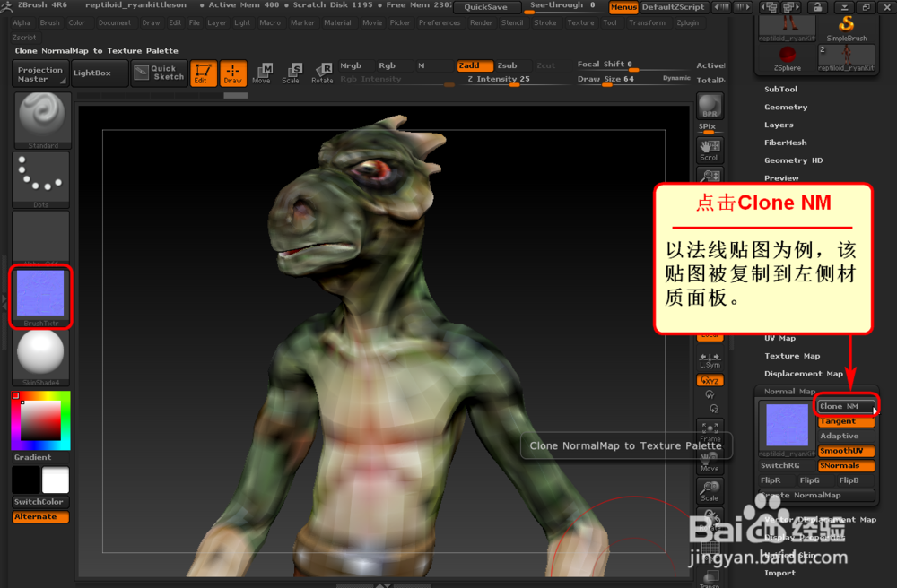The image size is (897, 588).
Task: Click the QuickSave button
Action: [485, 7]
